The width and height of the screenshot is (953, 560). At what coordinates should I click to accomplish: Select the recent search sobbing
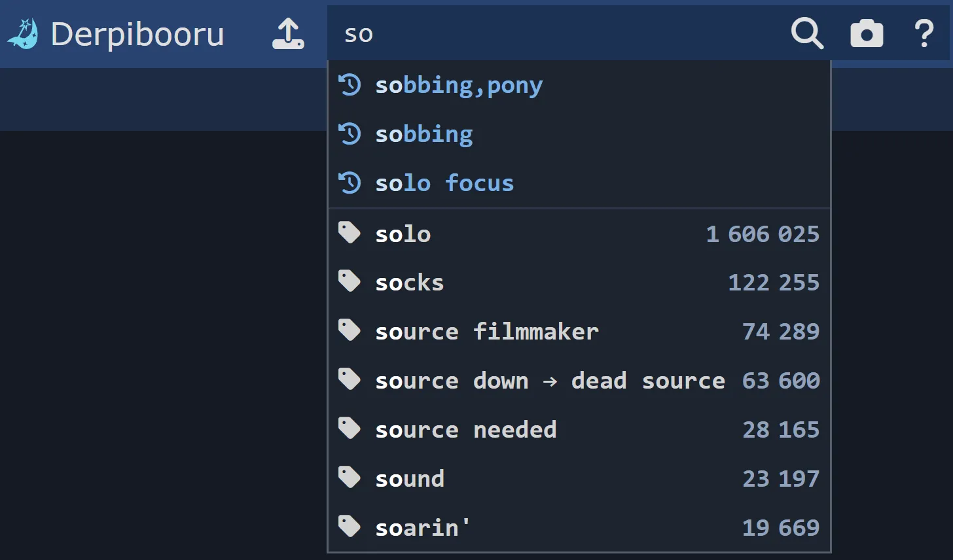pos(424,134)
